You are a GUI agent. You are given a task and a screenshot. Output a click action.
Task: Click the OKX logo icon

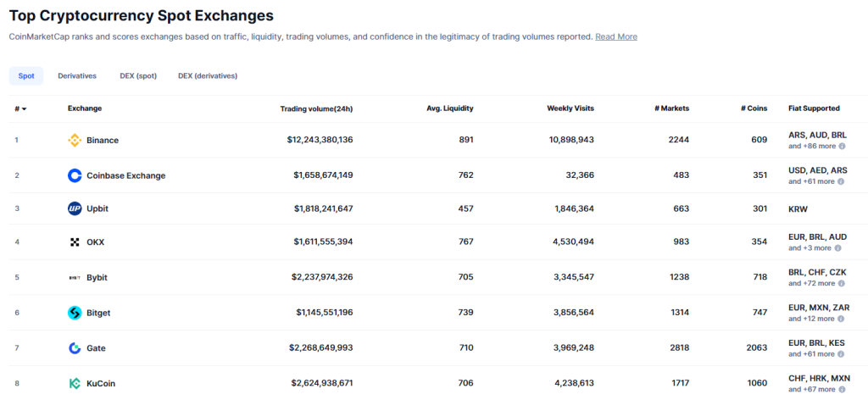click(75, 242)
